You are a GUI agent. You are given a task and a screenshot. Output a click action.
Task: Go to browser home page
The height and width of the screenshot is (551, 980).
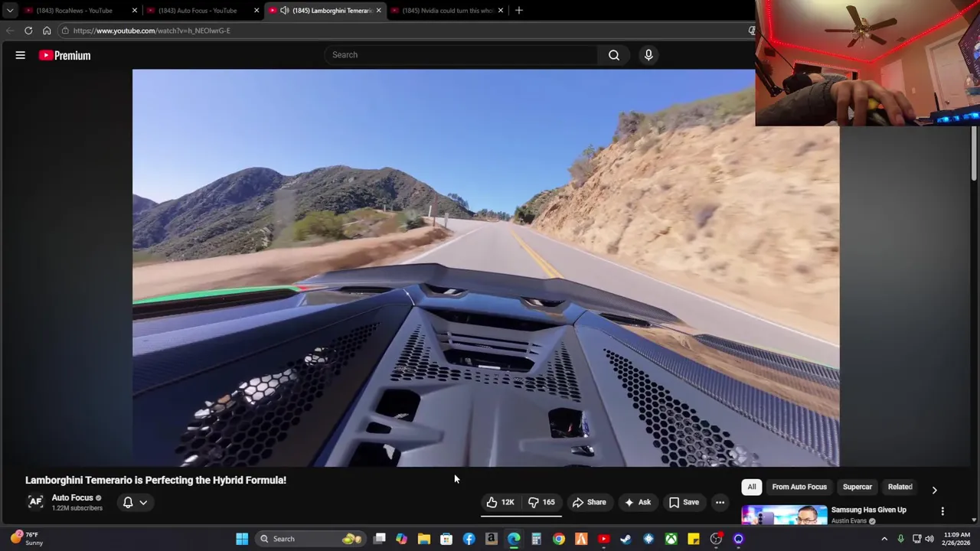[x=47, y=31]
